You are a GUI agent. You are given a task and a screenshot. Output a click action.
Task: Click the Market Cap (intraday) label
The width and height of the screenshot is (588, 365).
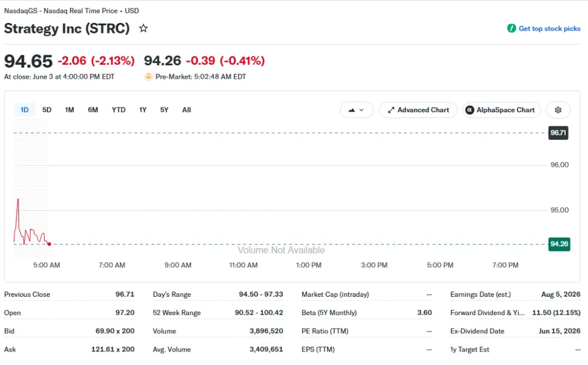tap(335, 294)
